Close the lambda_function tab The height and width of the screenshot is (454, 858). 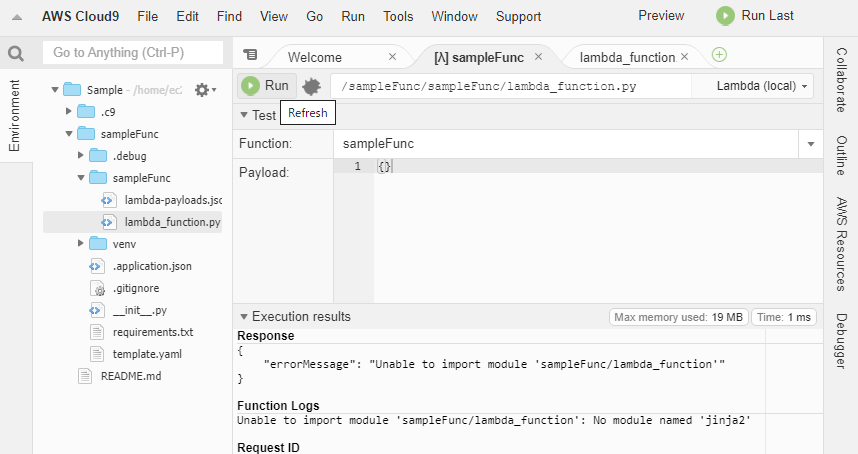pyautogui.click(x=685, y=56)
